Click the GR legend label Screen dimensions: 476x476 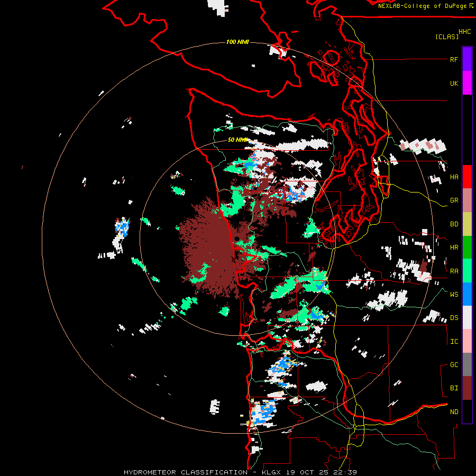point(454,200)
